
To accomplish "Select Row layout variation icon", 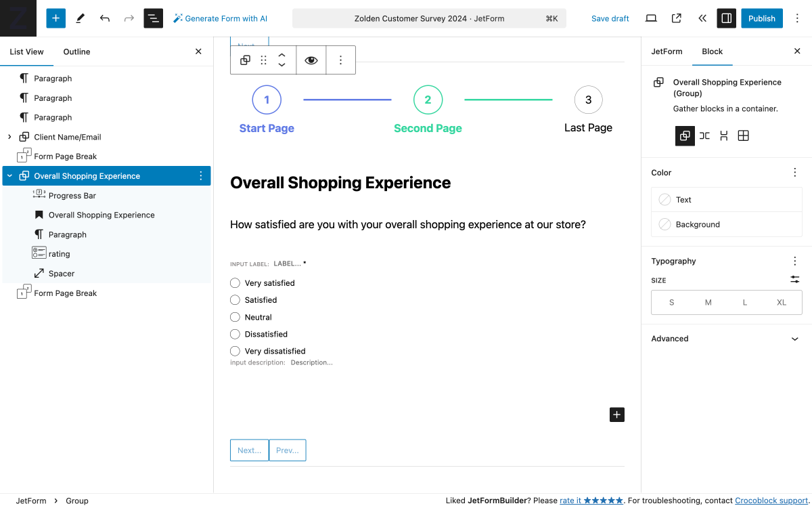I will (704, 135).
